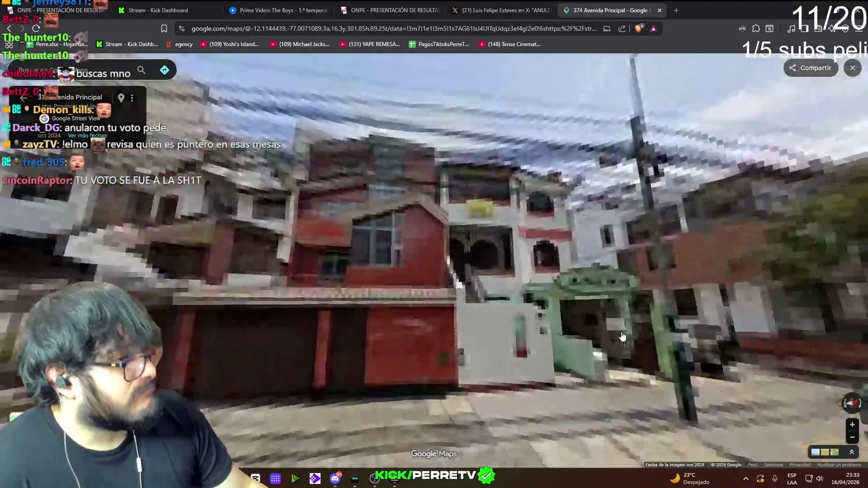Click the location pin in Street View panel
The image size is (868, 488).
121,98
